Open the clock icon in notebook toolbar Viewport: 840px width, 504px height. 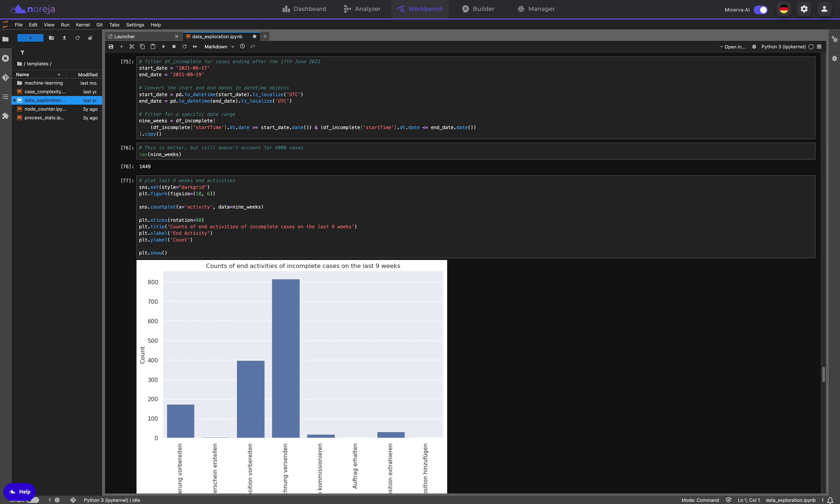pos(242,46)
